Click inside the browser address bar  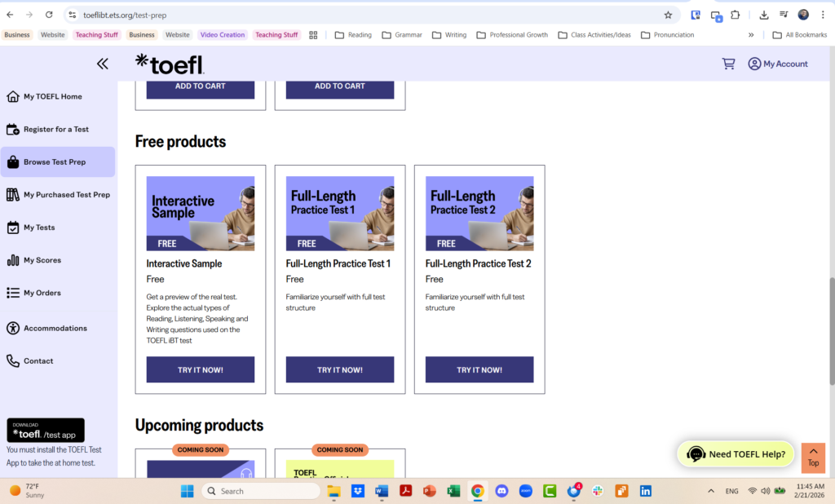(x=163, y=15)
